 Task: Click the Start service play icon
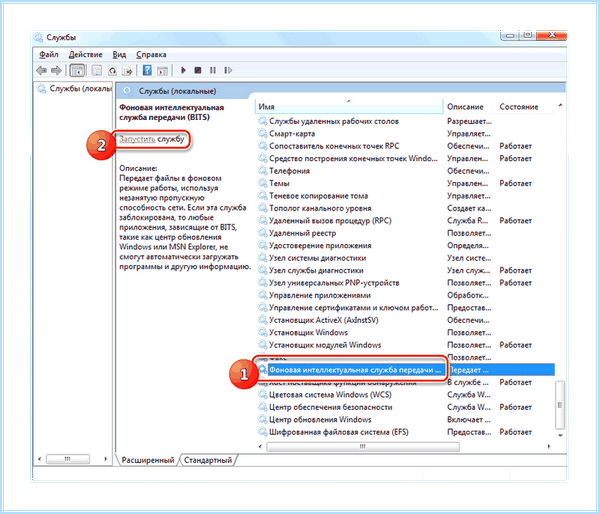[x=183, y=70]
